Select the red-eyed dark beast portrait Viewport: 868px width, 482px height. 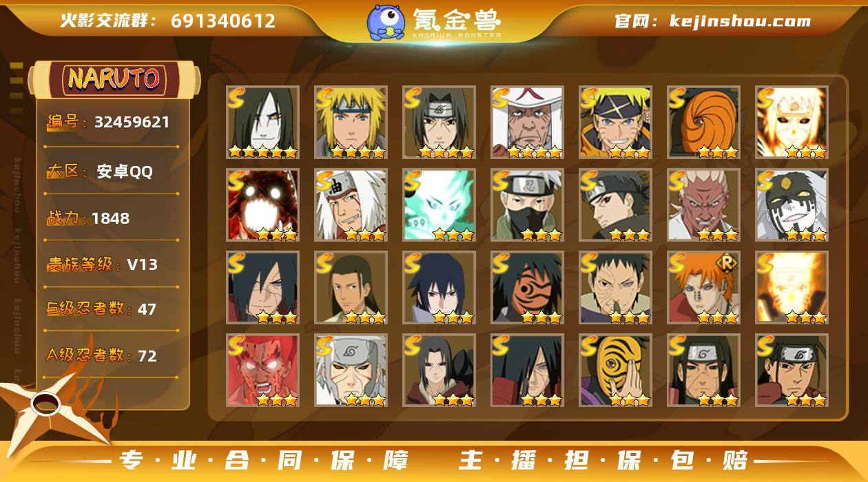(x=262, y=205)
